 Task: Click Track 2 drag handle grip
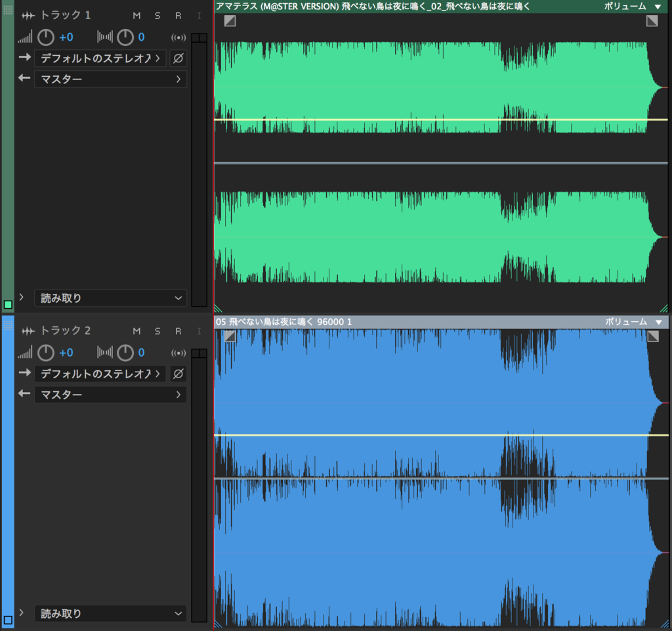click(8, 326)
